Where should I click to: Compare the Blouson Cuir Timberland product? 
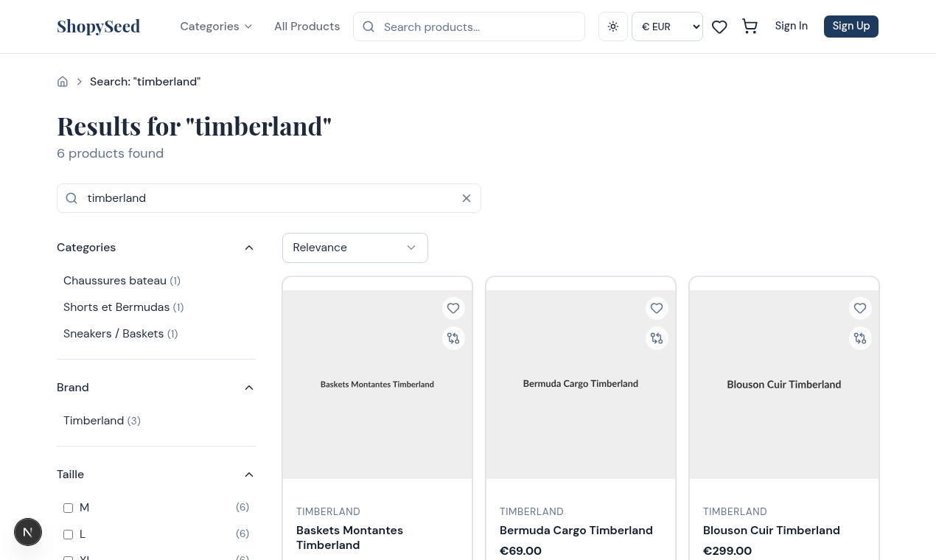pyautogui.click(x=860, y=338)
